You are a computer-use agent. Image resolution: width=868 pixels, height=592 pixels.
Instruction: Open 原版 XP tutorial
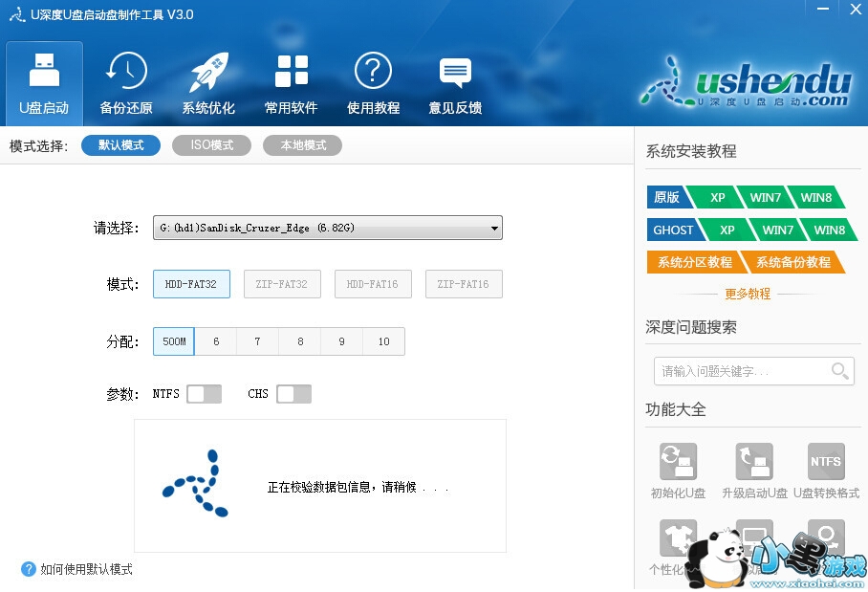point(716,197)
